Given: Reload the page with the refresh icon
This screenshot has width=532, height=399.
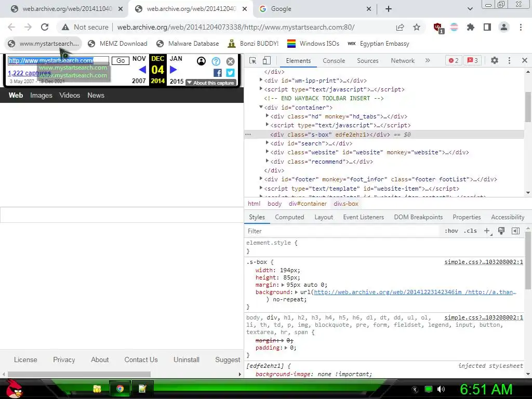Looking at the screenshot, I should pyautogui.click(x=45, y=27).
